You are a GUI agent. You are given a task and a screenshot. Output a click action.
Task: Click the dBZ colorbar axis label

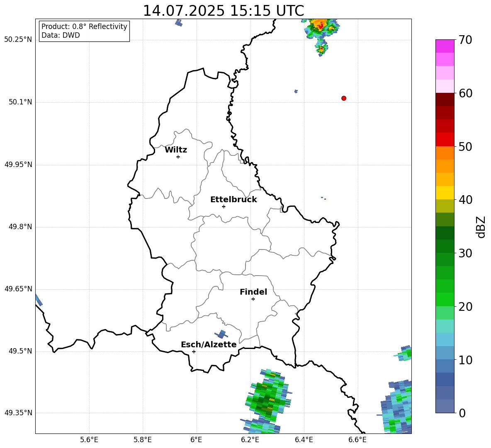click(481, 227)
